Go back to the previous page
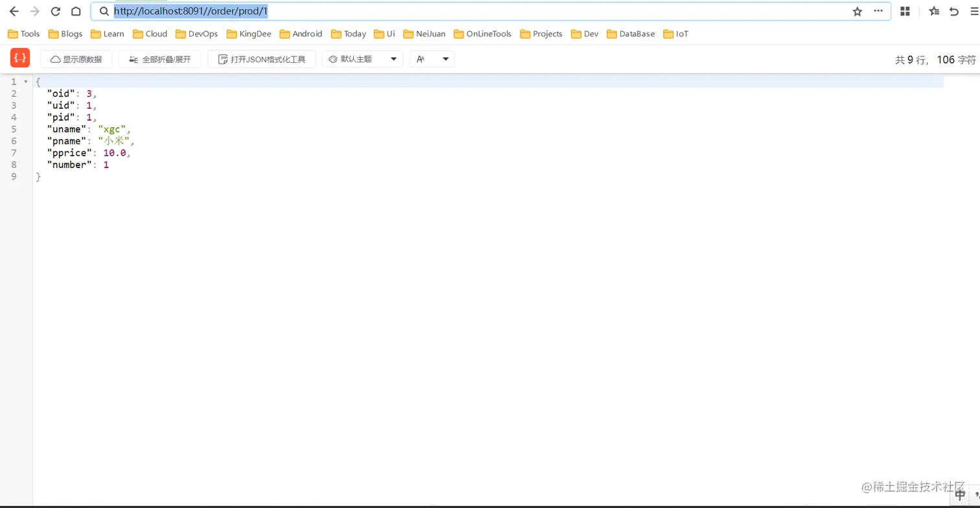 click(x=14, y=12)
